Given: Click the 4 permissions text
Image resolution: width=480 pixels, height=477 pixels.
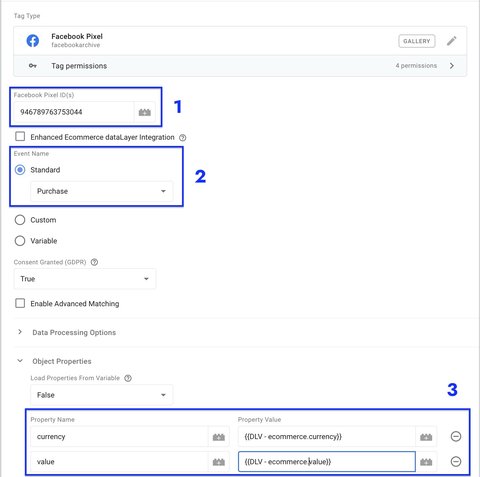Looking at the screenshot, I should point(416,66).
